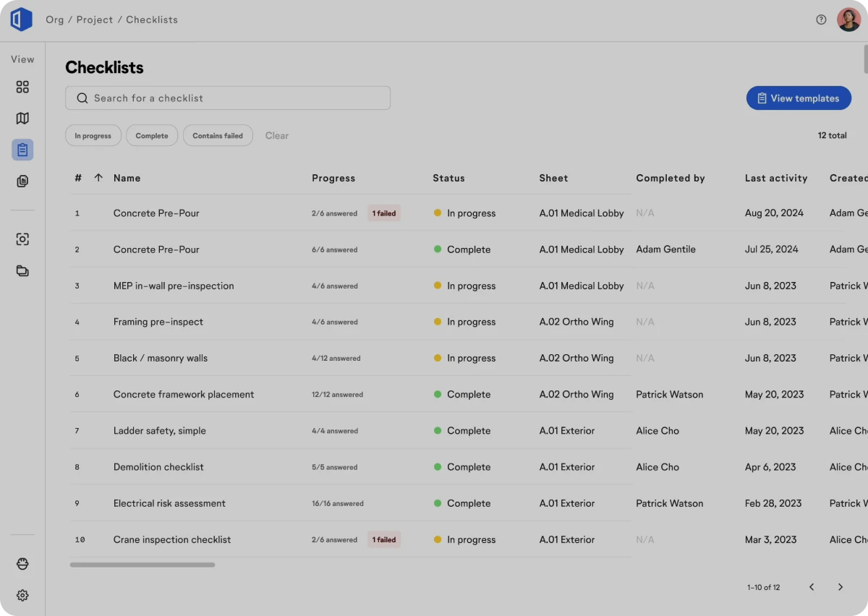Open the hard hat team icon
The height and width of the screenshot is (616, 868).
[22, 564]
